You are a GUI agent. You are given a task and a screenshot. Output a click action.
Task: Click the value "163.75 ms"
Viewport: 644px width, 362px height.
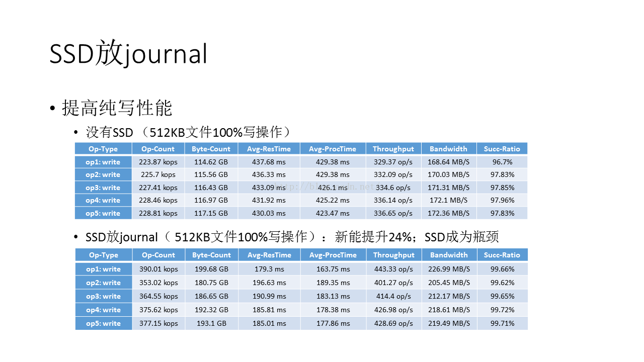(x=333, y=269)
